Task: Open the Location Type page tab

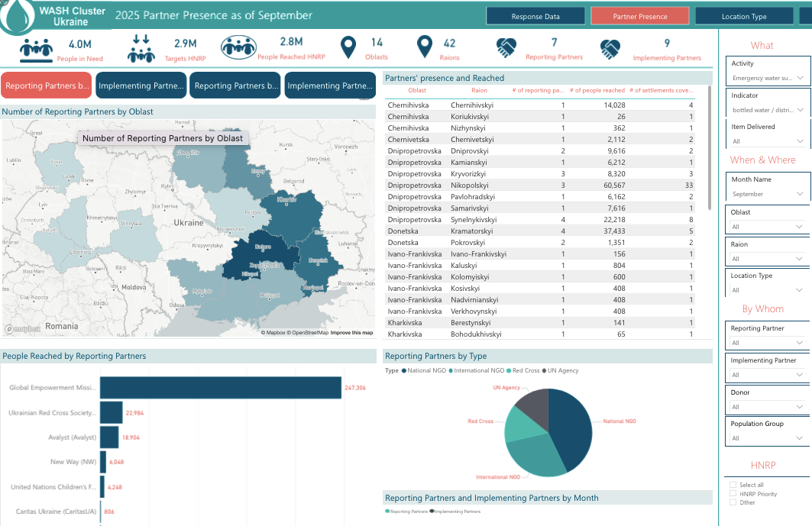Action: click(743, 16)
